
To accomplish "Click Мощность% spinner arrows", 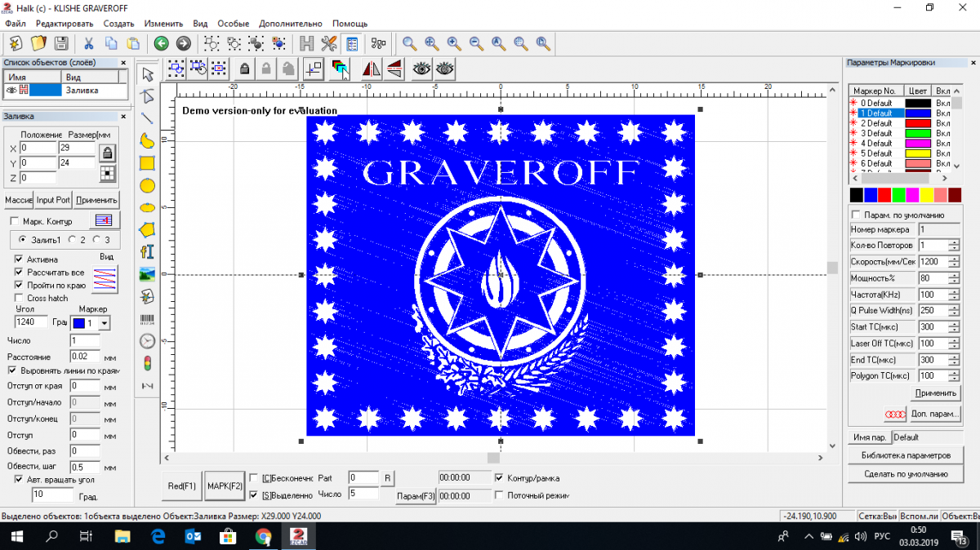I will point(954,278).
